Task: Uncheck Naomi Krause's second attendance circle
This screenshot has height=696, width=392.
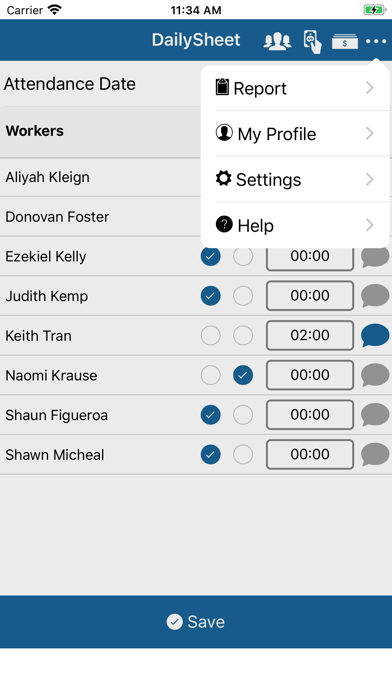Action: coord(243,375)
